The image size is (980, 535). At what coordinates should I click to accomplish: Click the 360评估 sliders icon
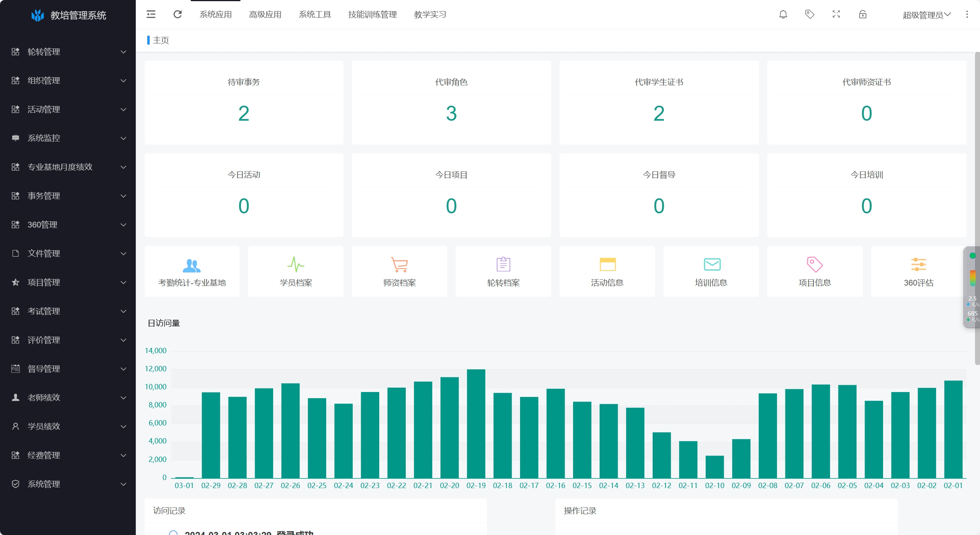[918, 264]
